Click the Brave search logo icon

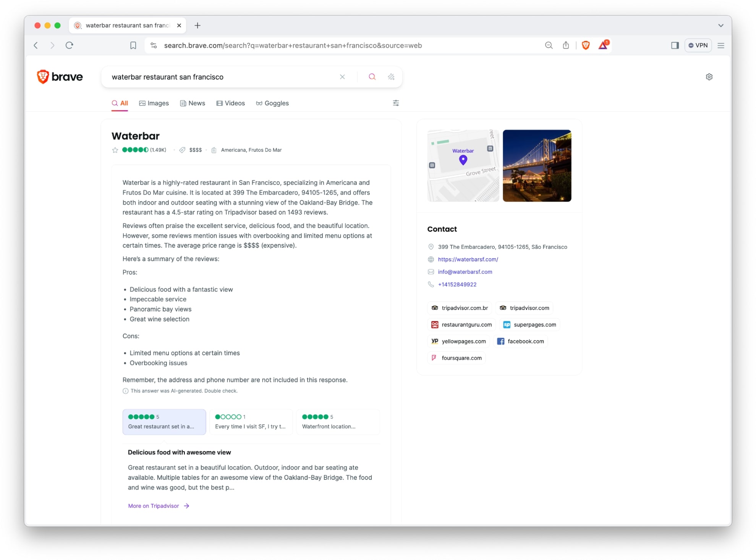[44, 76]
